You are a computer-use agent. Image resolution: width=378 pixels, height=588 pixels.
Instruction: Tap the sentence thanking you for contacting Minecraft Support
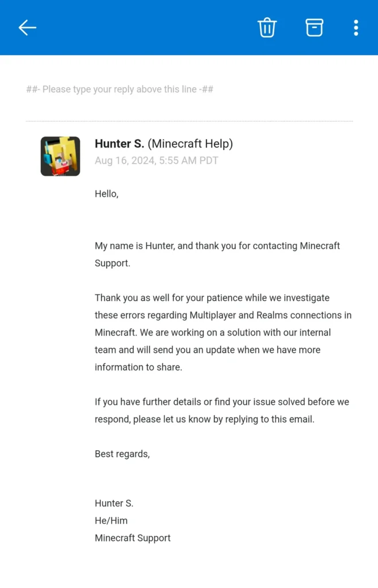[218, 254]
